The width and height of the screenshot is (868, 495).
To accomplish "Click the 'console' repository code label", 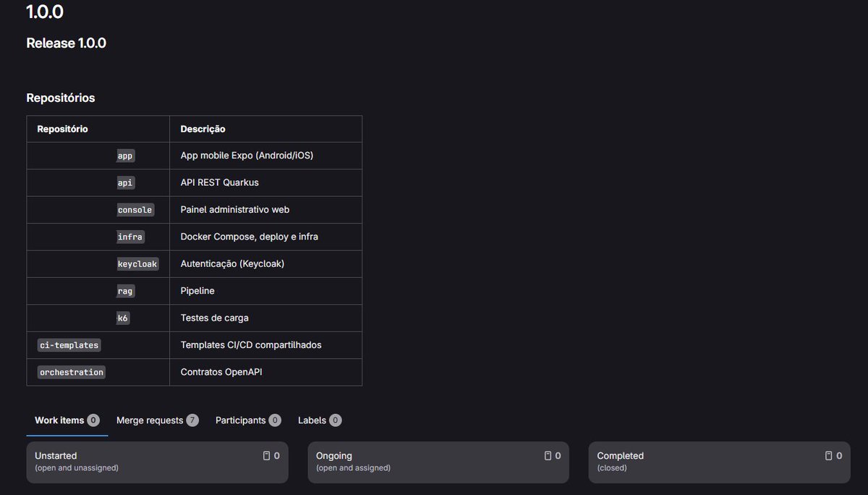I will pyautogui.click(x=135, y=210).
